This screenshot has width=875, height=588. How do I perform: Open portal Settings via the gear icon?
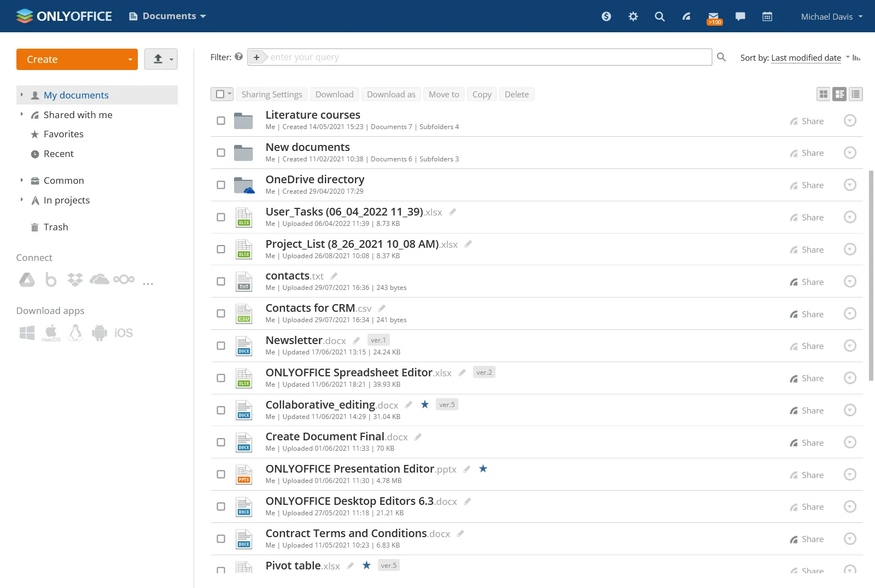tap(633, 16)
